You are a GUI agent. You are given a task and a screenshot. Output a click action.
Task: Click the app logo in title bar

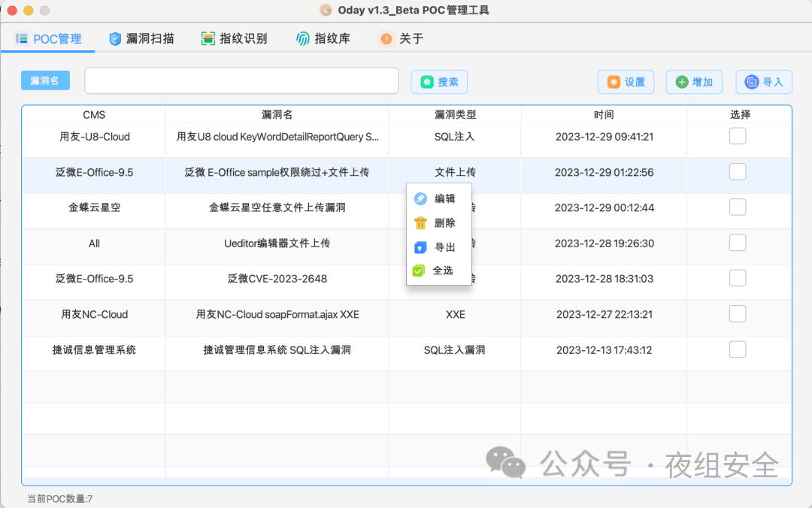click(x=326, y=10)
